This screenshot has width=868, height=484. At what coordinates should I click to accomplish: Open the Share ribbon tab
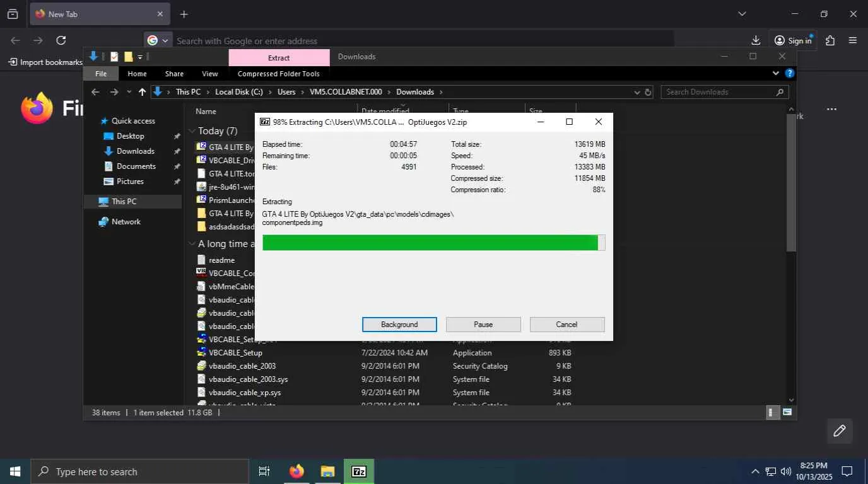(174, 74)
